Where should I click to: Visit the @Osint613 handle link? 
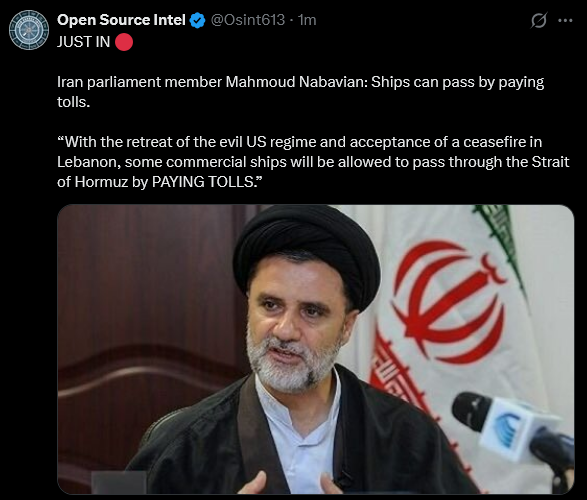[x=248, y=20]
